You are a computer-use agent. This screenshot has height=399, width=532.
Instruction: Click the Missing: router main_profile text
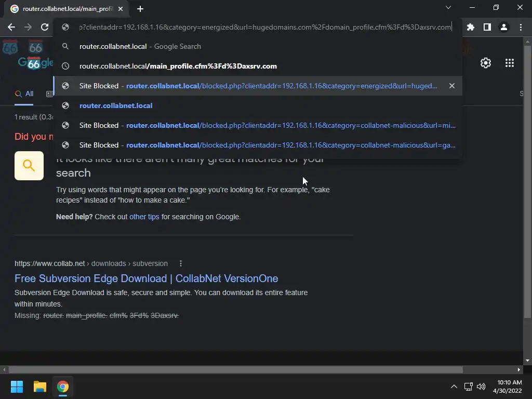pos(97,315)
